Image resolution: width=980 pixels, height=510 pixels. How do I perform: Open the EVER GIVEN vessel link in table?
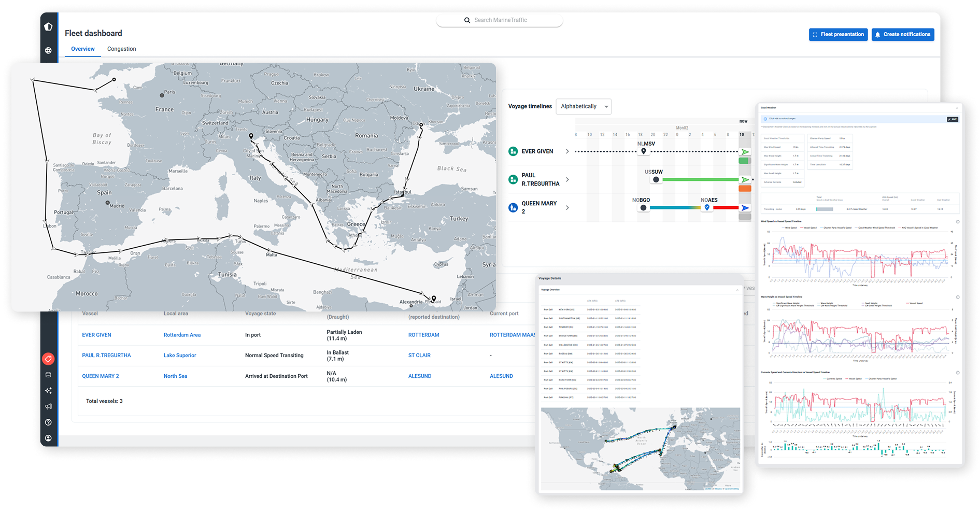point(96,335)
